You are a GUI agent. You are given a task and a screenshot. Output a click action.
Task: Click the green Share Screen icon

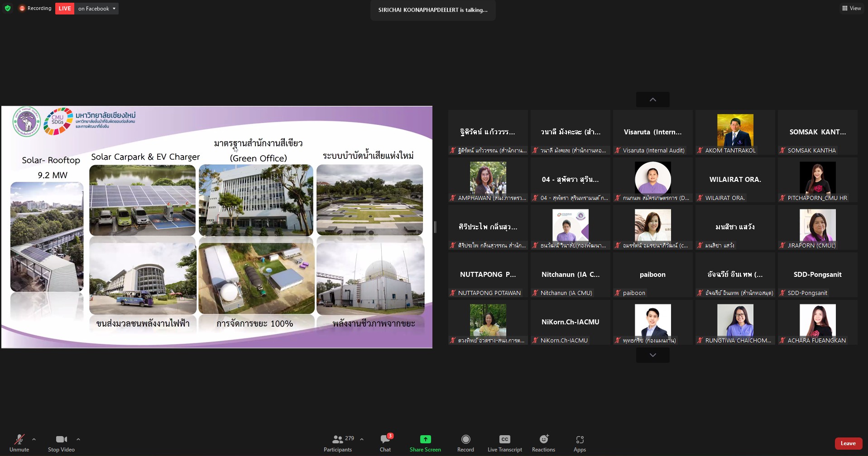tap(425, 439)
